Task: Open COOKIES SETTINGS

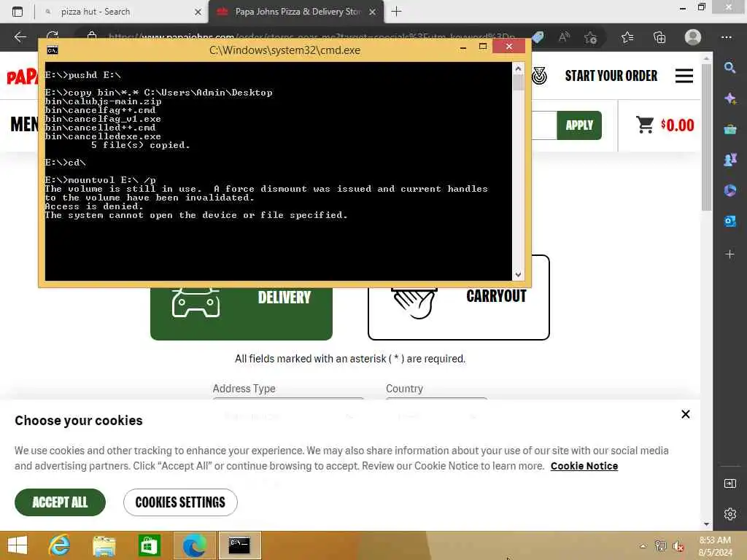Action: pos(180,502)
